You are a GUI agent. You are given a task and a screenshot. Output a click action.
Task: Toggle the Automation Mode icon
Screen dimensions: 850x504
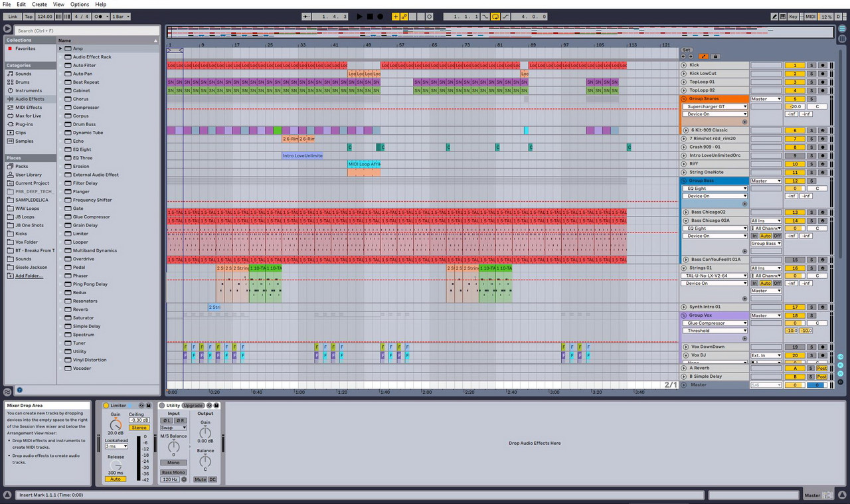coord(703,56)
